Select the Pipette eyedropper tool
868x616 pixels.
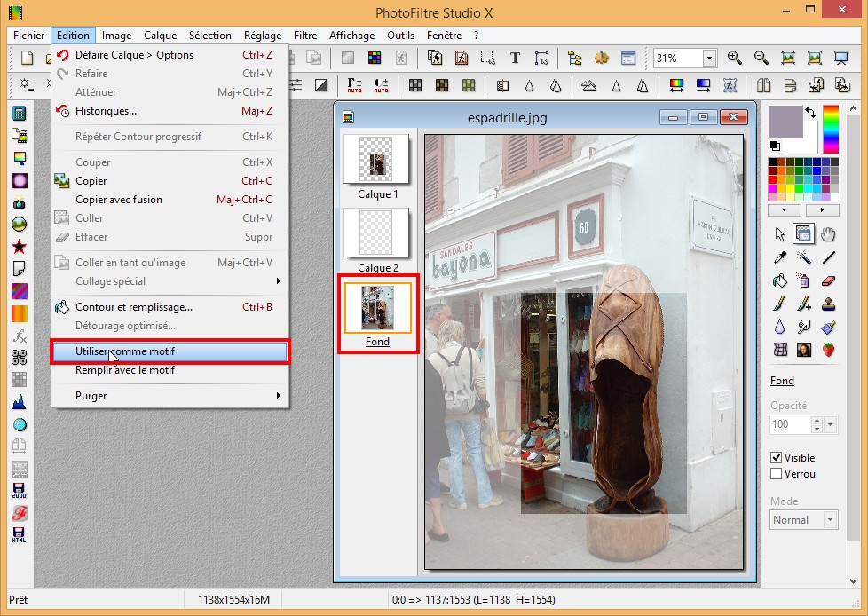coord(780,258)
